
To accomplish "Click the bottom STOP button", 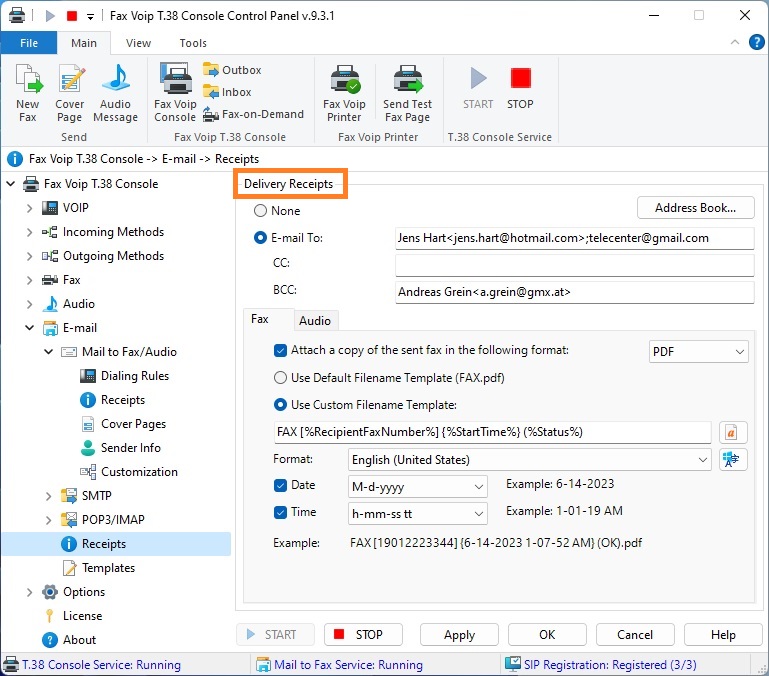I will 363,635.
